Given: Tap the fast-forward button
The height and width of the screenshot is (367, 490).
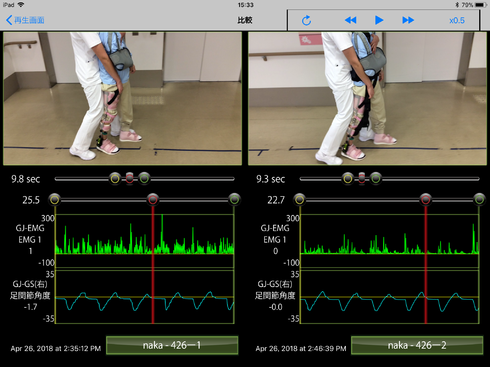Looking at the screenshot, I should 408,20.
